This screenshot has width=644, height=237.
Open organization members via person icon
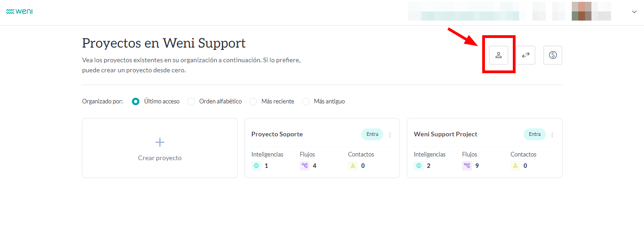pos(499,55)
